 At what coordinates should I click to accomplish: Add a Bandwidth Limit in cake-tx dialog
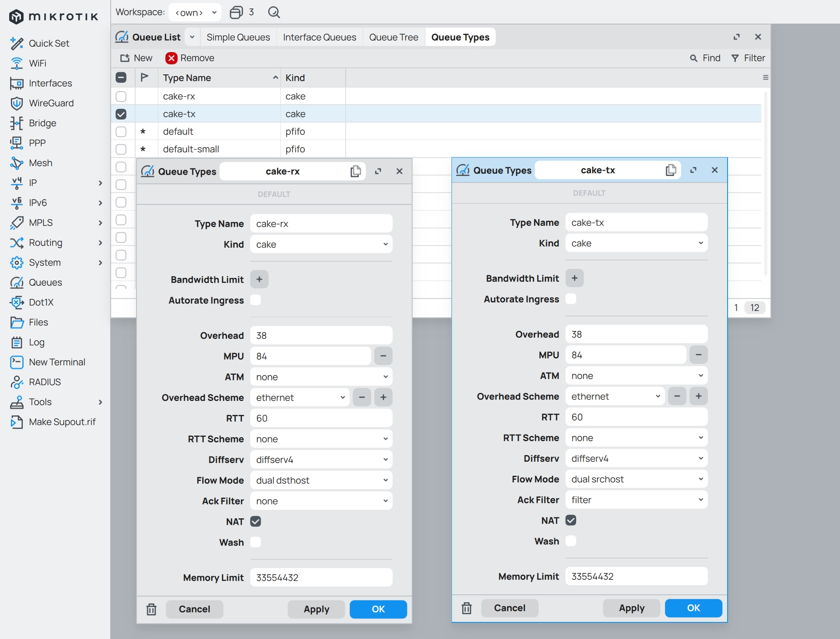[574, 278]
